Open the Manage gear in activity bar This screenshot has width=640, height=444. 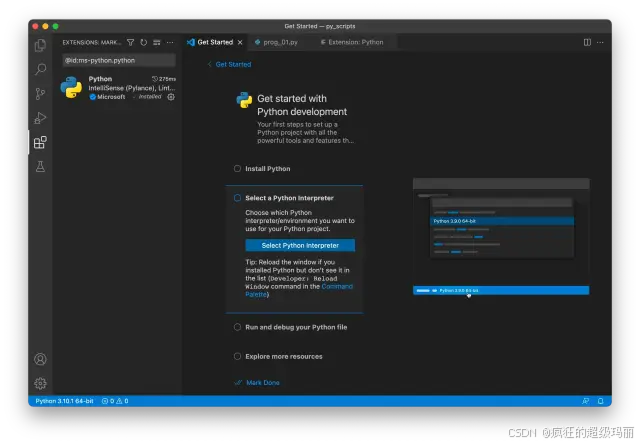coord(40,383)
